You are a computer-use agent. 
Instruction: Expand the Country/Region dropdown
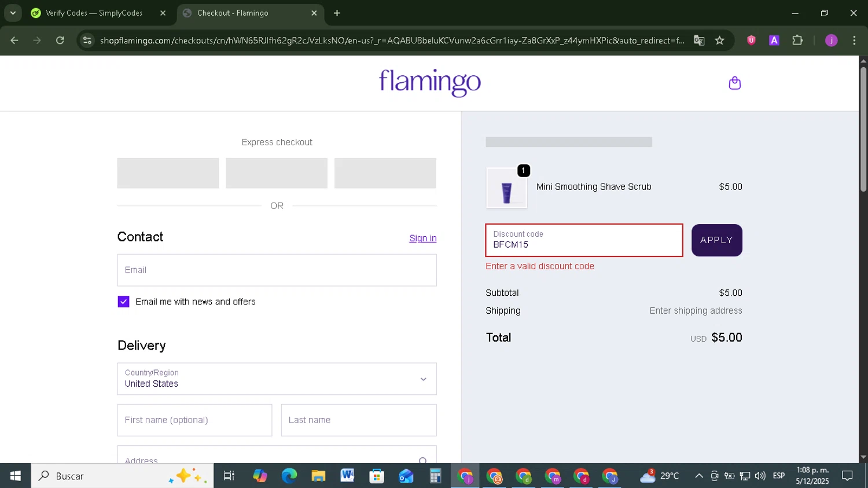(x=277, y=379)
